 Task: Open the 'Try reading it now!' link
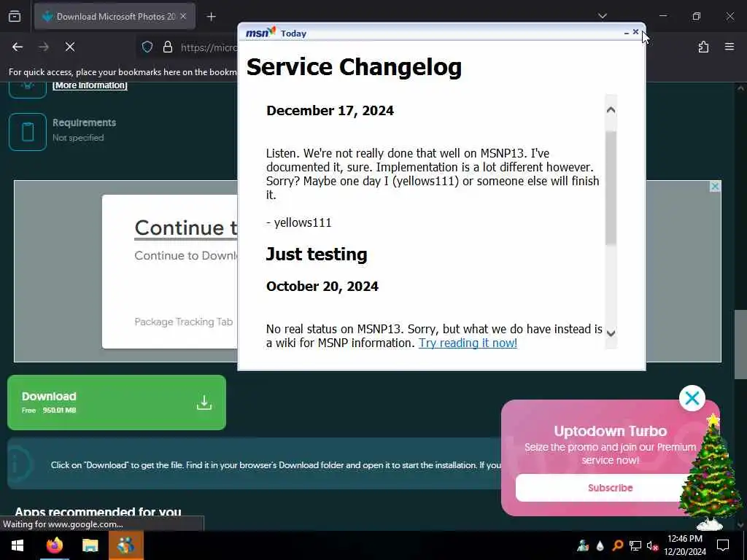click(x=468, y=343)
